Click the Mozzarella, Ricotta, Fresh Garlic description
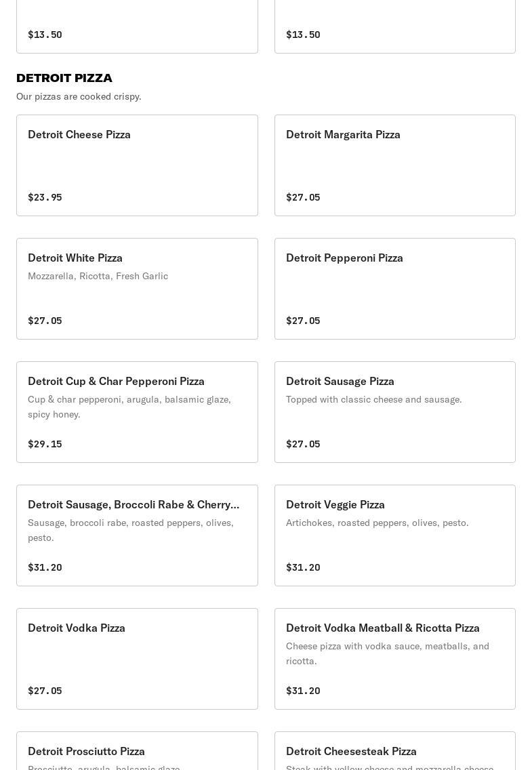This screenshot has width=532, height=770. pyautogui.click(x=98, y=277)
